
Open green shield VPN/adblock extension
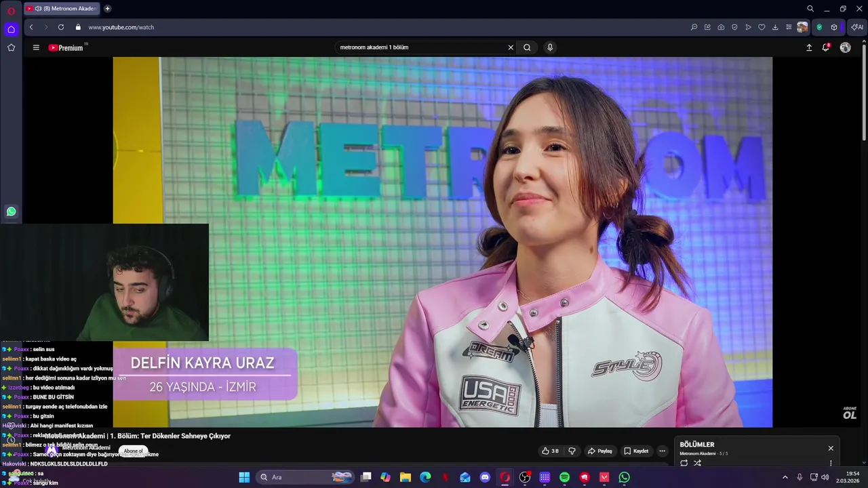click(x=819, y=27)
